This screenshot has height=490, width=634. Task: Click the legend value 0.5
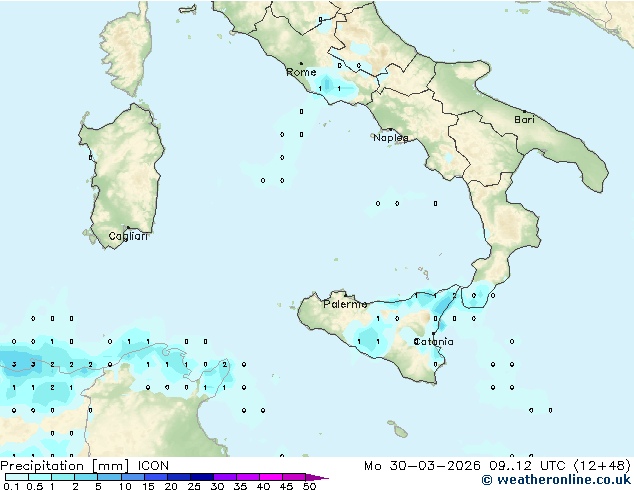tap(34, 486)
